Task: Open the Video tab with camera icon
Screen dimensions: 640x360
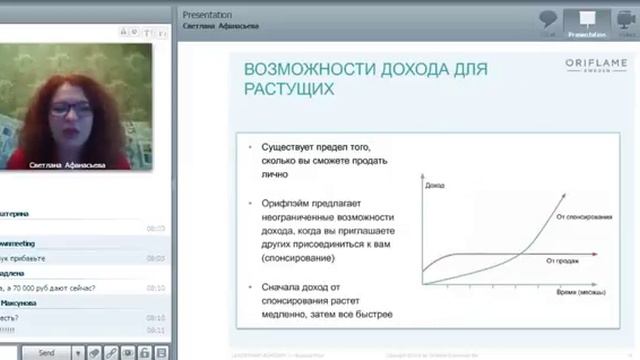Action: (626, 24)
